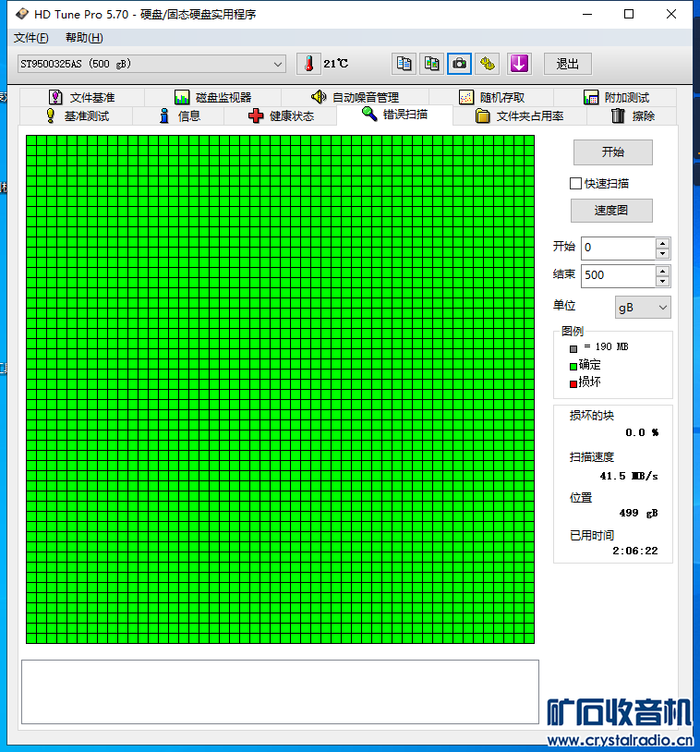Increase the 开始 value with up arrow

click(663, 243)
